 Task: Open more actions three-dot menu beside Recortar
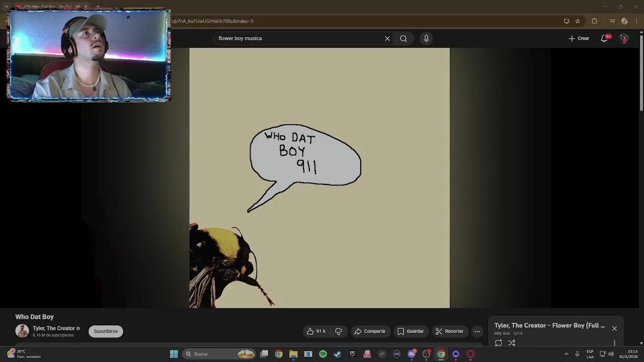pos(477,331)
